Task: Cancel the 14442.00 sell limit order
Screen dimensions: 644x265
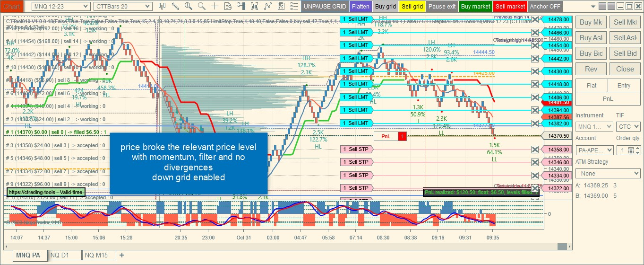Action: click(x=535, y=59)
